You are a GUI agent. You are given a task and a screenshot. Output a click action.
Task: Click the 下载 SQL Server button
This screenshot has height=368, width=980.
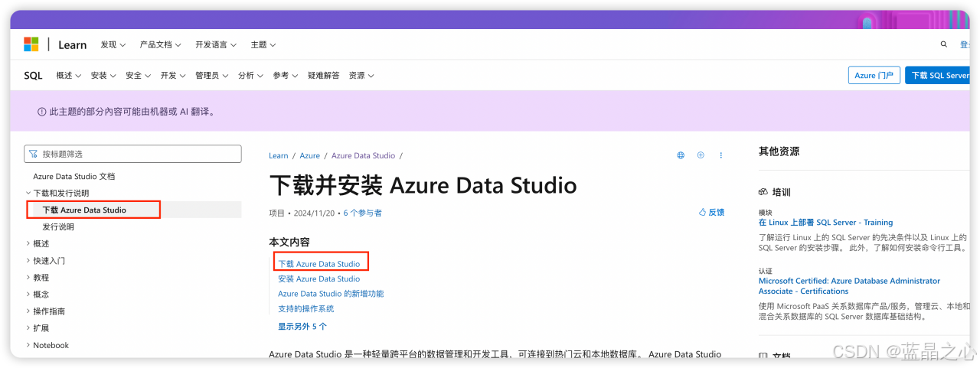(x=939, y=75)
